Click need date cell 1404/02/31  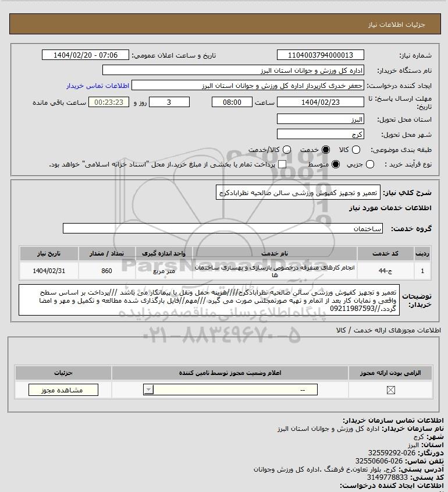click(x=49, y=271)
